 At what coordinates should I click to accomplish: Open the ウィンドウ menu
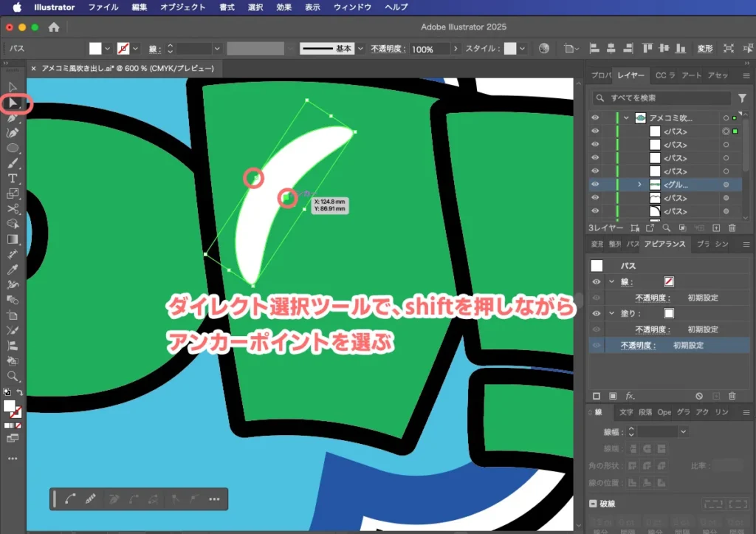click(x=353, y=7)
